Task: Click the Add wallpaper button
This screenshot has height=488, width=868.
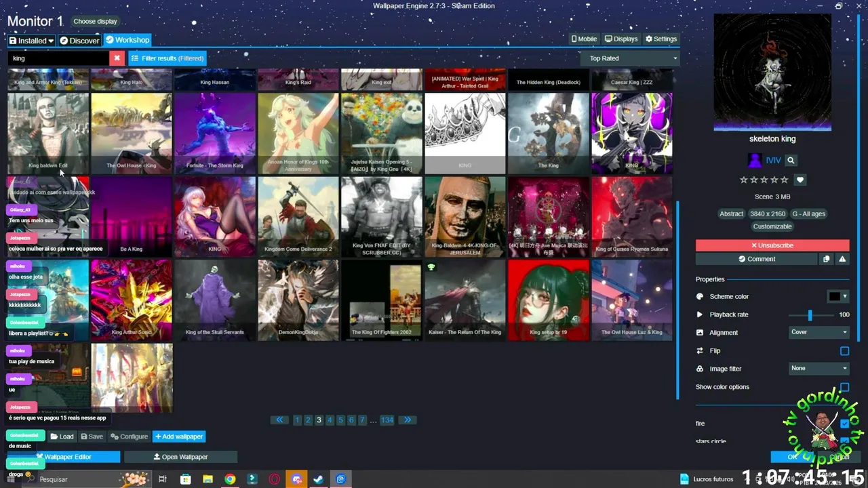Action: [x=179, y=437]
